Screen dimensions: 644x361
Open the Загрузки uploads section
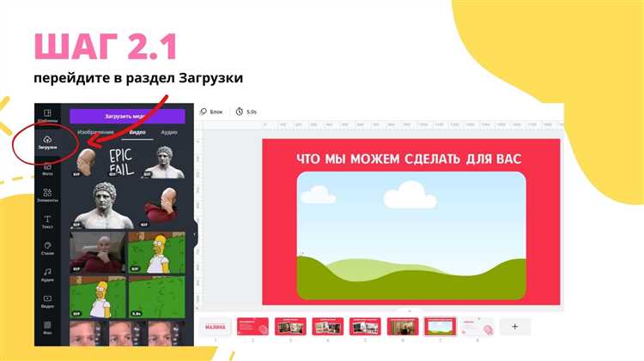[47, 142]
